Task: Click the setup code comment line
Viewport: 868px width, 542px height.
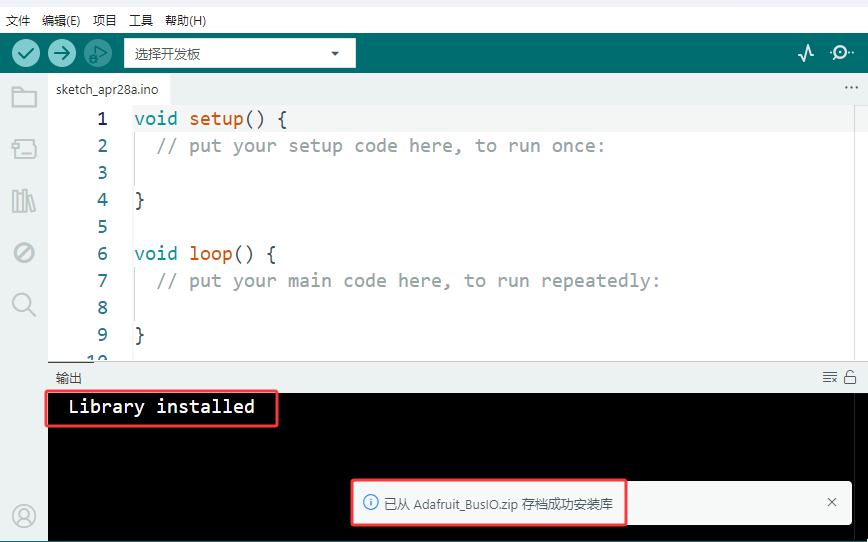Action: [x=381, y=146]
